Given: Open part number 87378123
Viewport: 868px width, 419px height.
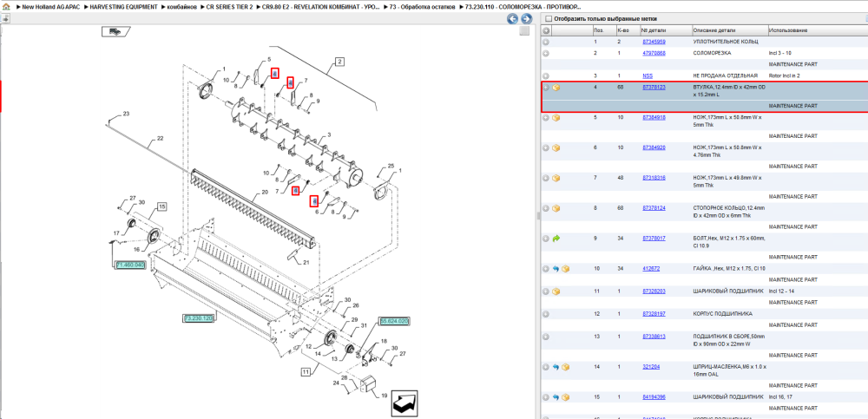Looking at the screenshot, I should pyautogui.click(x=654, y=88).
